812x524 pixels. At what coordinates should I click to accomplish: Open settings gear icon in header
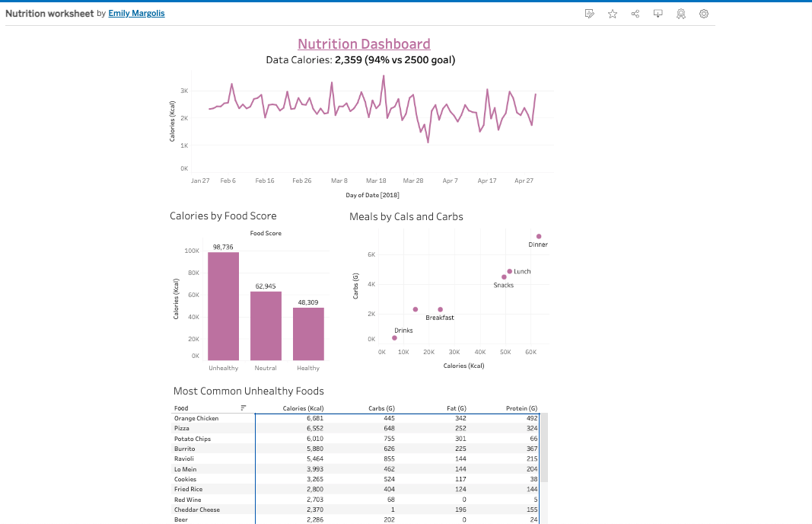point(704,14)
